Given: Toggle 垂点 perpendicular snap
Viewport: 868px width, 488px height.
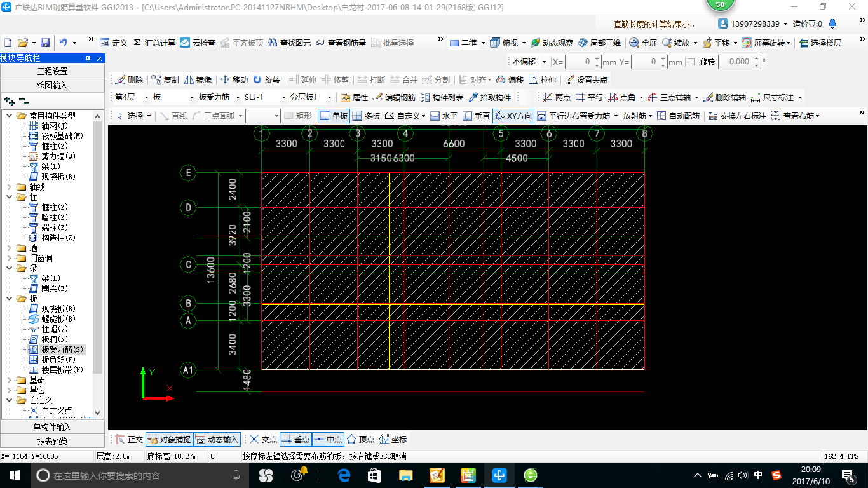Looking at the screenshot, I should 295,439.
